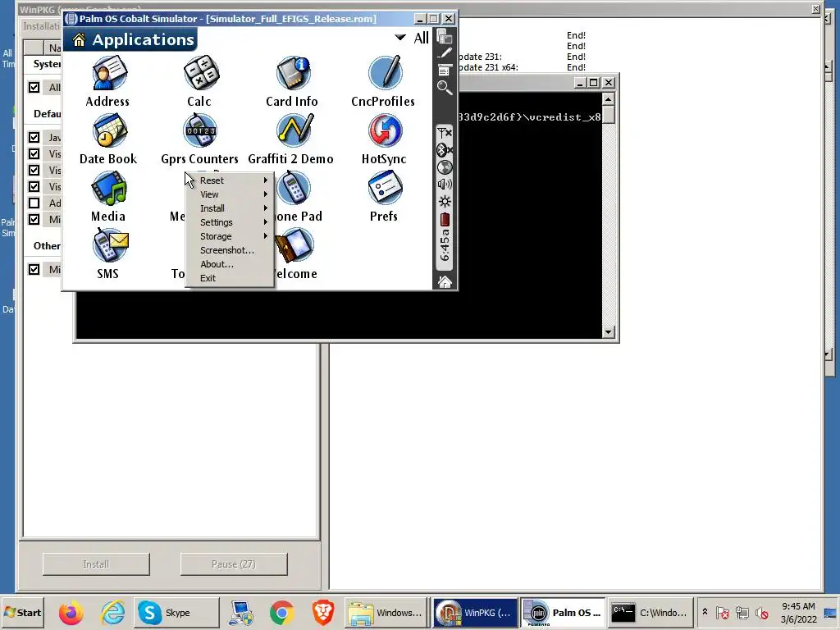Select About... in the context menu
840x630 pixels.
click(230, 264)
